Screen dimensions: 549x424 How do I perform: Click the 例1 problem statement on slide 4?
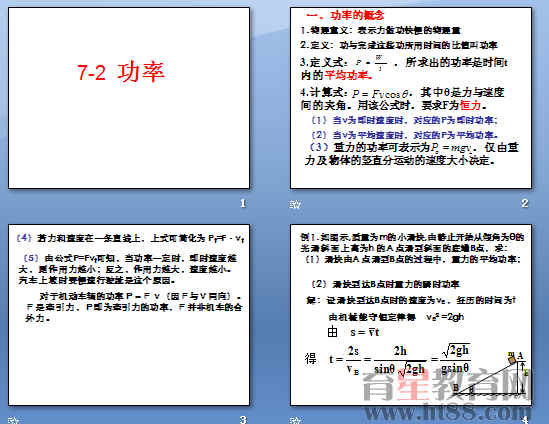point(412,242)
